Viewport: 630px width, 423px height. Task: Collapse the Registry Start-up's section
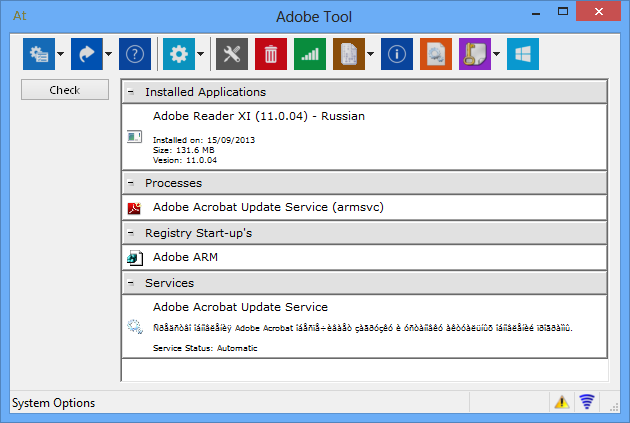[131, 233]
